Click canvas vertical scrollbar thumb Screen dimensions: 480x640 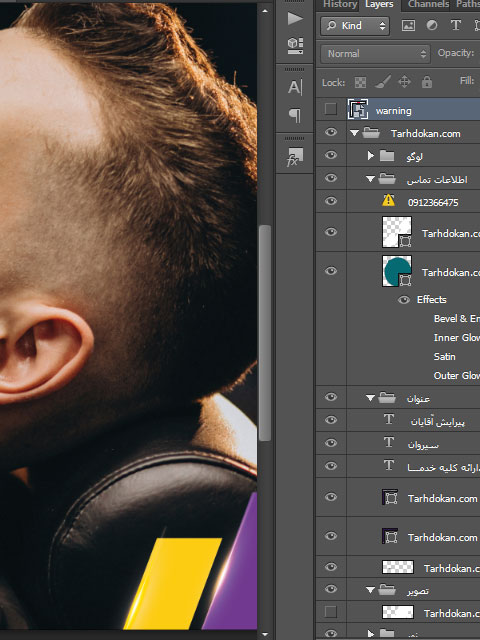click(265, 333)
